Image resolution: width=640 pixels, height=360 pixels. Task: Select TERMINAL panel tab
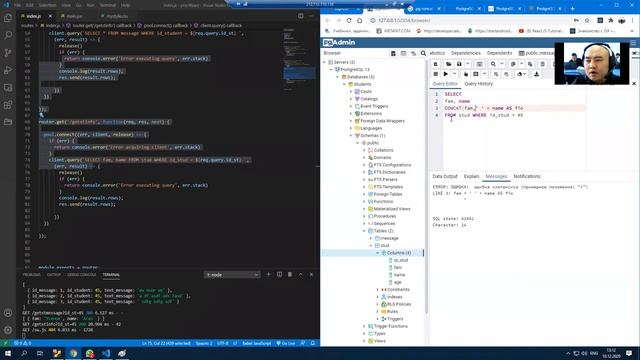click(111, 275)
